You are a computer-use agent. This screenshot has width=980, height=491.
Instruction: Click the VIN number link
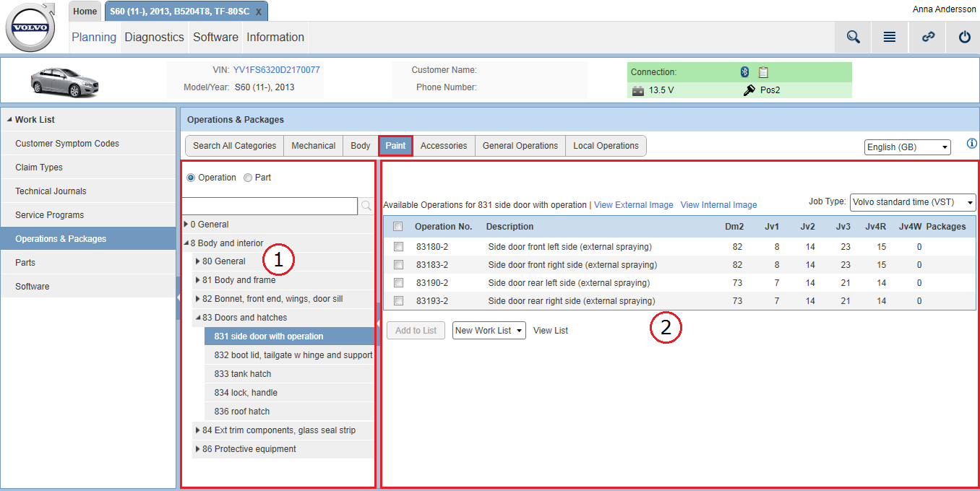[277, 70]
